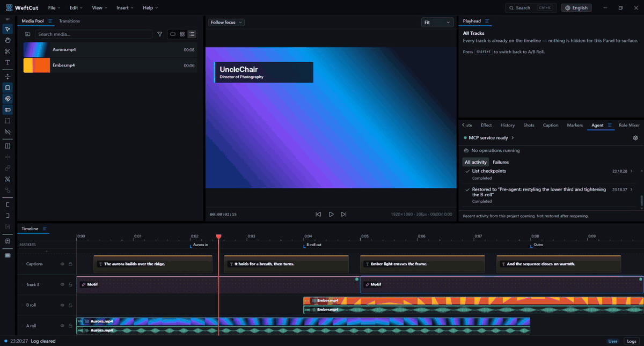Expand the Captions track chevron
This screenshot has width=644, height=346.
pos(22,264)
